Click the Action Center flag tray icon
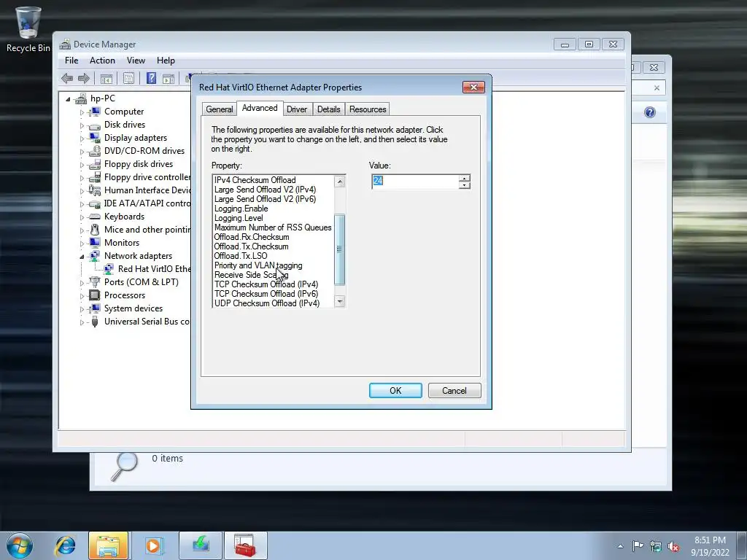This screenshot has width=747, height=560. click(x=638, y=546)
